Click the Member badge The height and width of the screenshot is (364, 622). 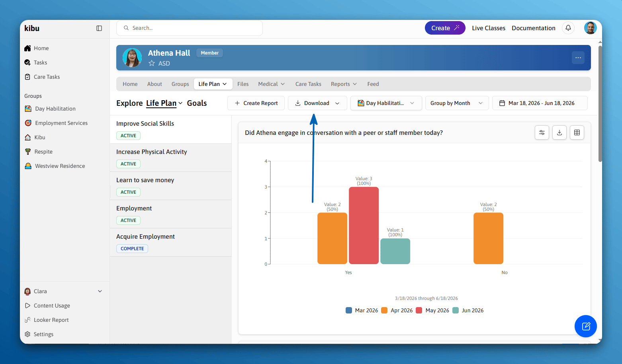pos(209,53)
